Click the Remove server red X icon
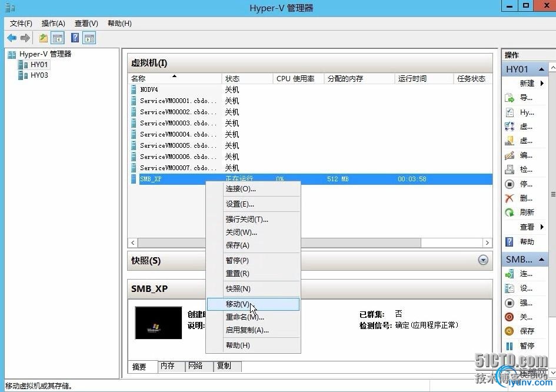 coord(510,198)
